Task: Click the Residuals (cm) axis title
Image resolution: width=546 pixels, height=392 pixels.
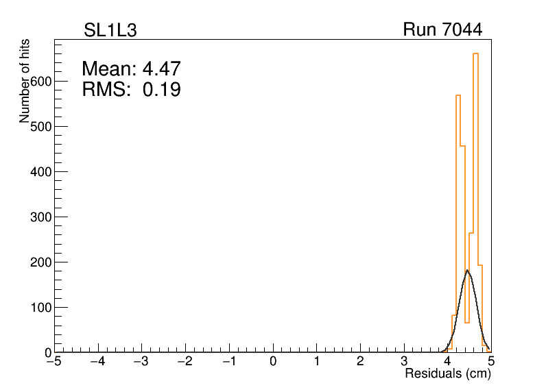Action: coord(447,374)
